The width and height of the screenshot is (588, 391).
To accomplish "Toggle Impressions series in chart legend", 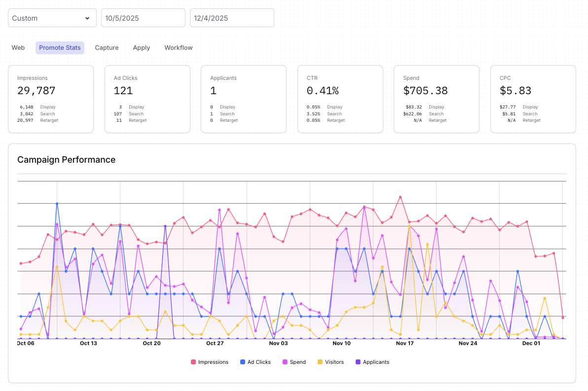I will [x=210, y=362].
